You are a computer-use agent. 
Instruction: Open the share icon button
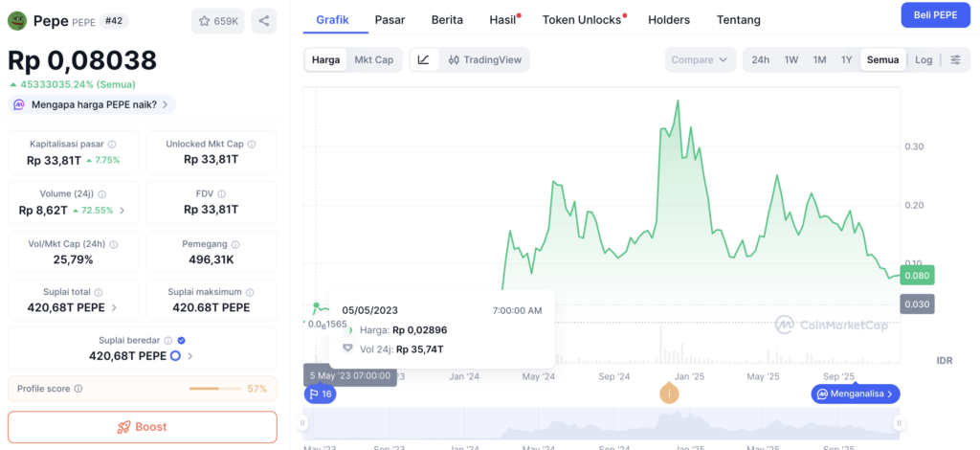coord(264,21)
